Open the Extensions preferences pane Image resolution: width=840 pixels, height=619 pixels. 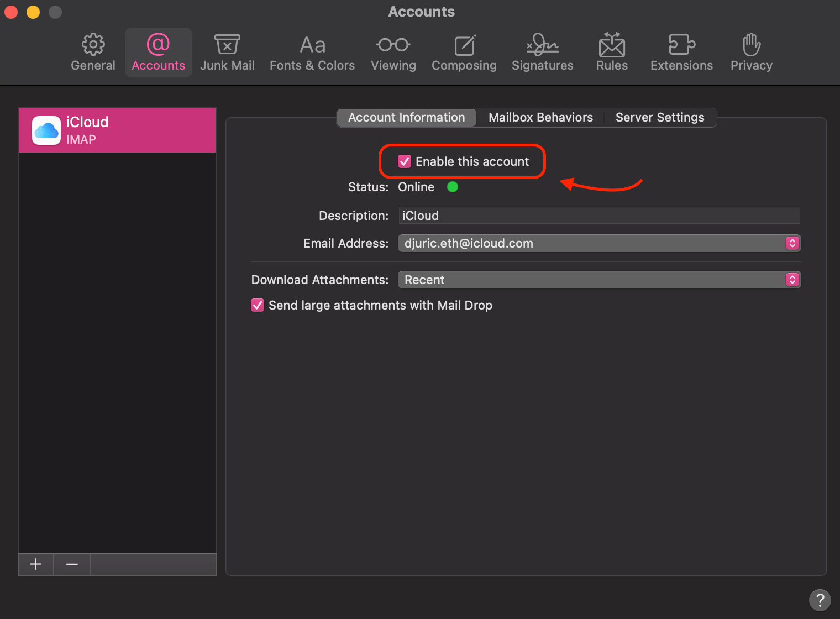[681, 53]
